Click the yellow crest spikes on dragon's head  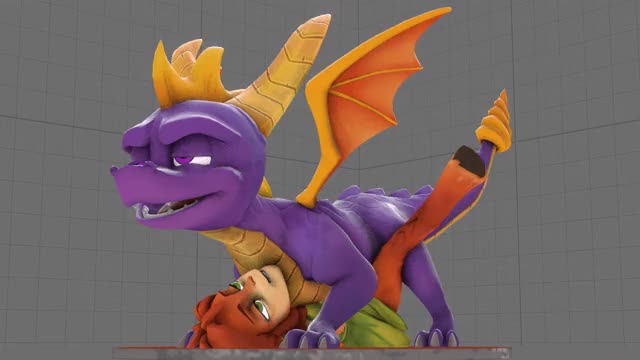click(x=189, y=73)
